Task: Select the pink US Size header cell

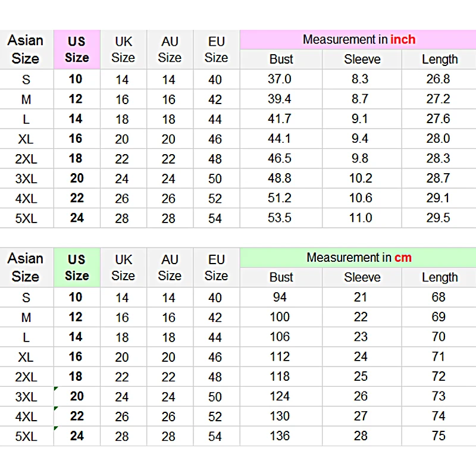Action: coord(77,49)
